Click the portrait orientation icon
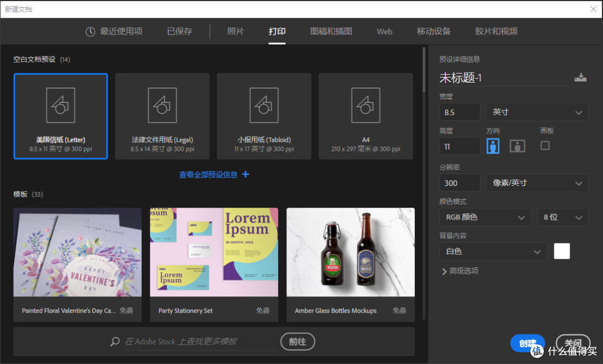The height and width of the screenshot is (364, 603). [492, 145]
